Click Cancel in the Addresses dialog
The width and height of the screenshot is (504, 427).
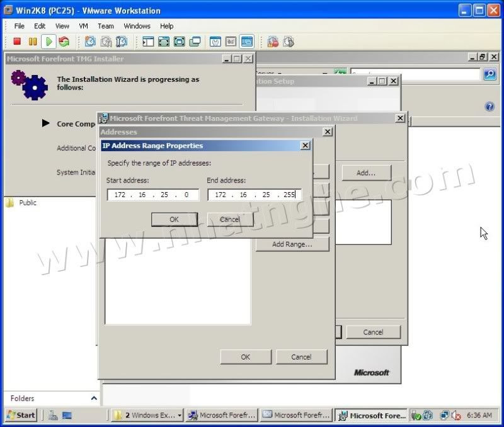[x=302, y=357]
